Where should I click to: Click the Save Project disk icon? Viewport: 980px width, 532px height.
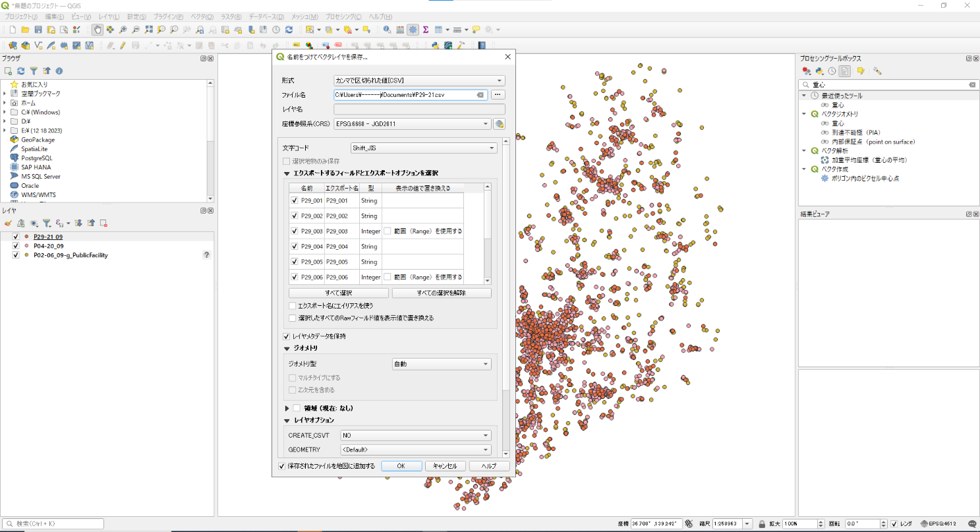pyautogui.click(x=38, y=30)
